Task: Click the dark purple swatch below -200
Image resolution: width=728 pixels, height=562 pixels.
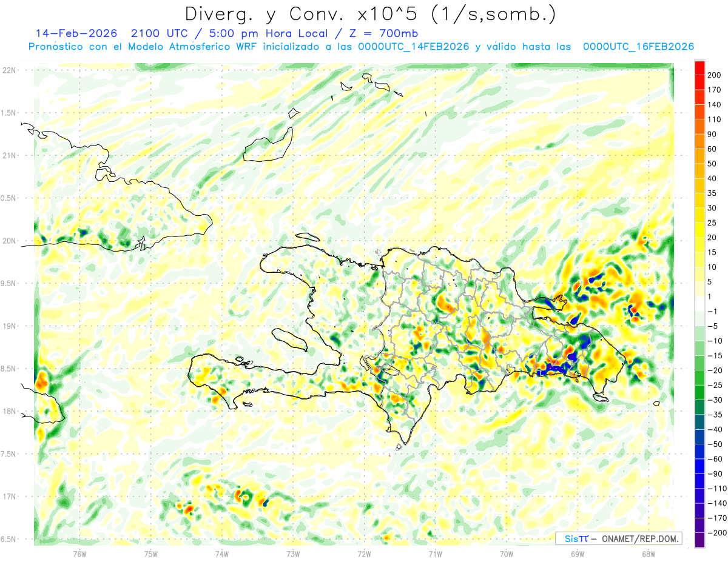Action: pyautogui.click(x=699, y=540)
